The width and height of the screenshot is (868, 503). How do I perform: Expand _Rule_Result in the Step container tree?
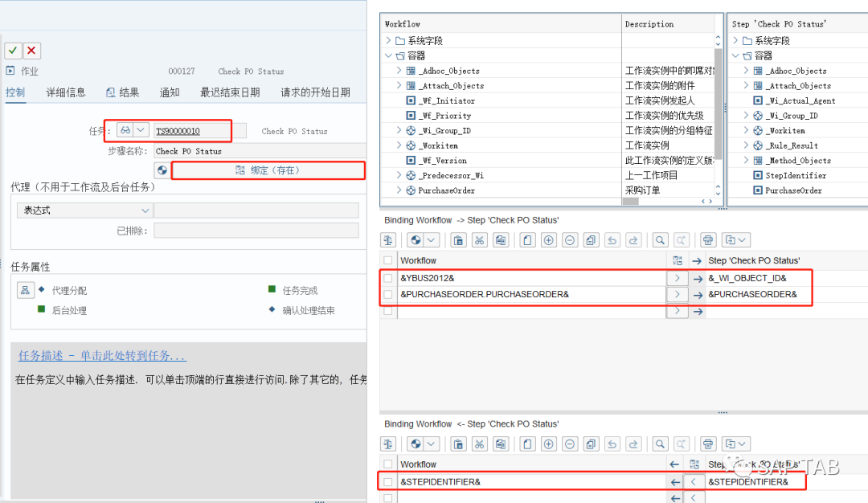click(x=746, y=145)
